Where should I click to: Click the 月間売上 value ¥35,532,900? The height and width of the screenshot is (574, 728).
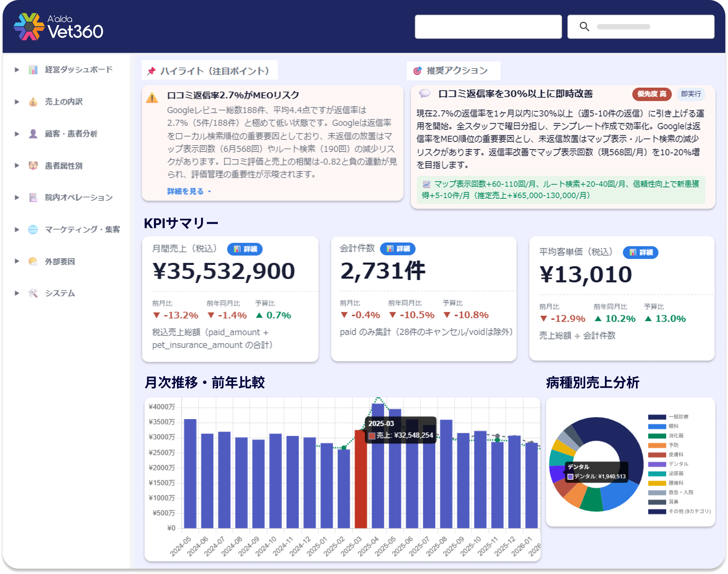[223, 271]
